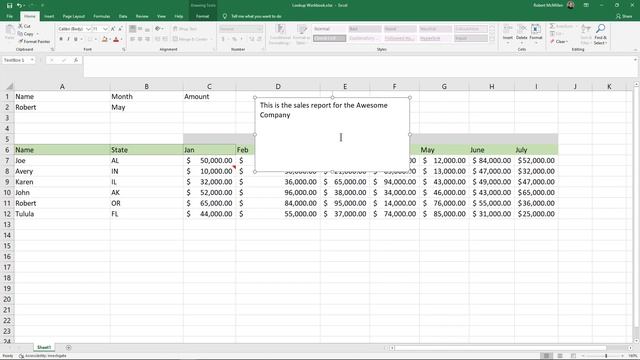
Task: Open the File tab
Action: [x=9, y=16]
